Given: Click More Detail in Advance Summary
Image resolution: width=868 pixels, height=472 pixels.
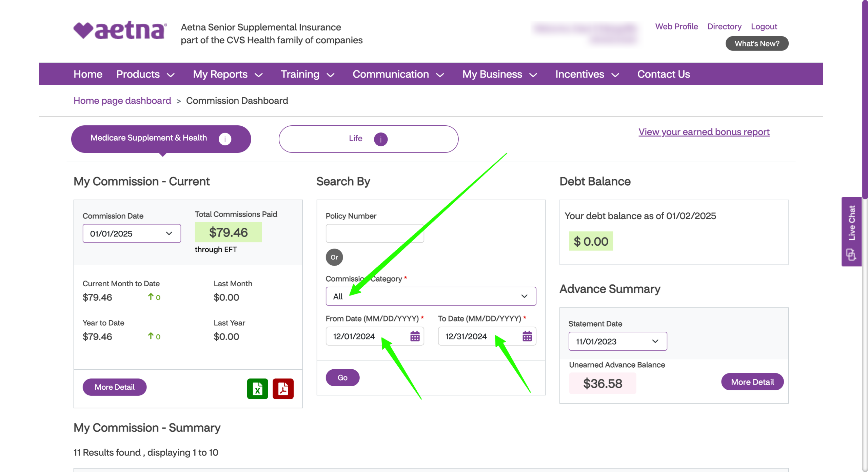Looking at the screenshot, I should click(x=752, y=382).
